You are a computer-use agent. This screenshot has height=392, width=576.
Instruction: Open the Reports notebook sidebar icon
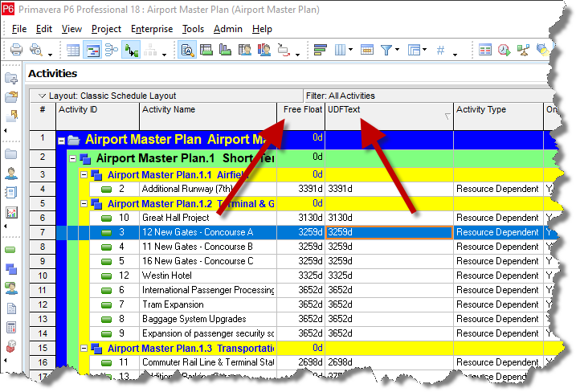coord(11,193)
